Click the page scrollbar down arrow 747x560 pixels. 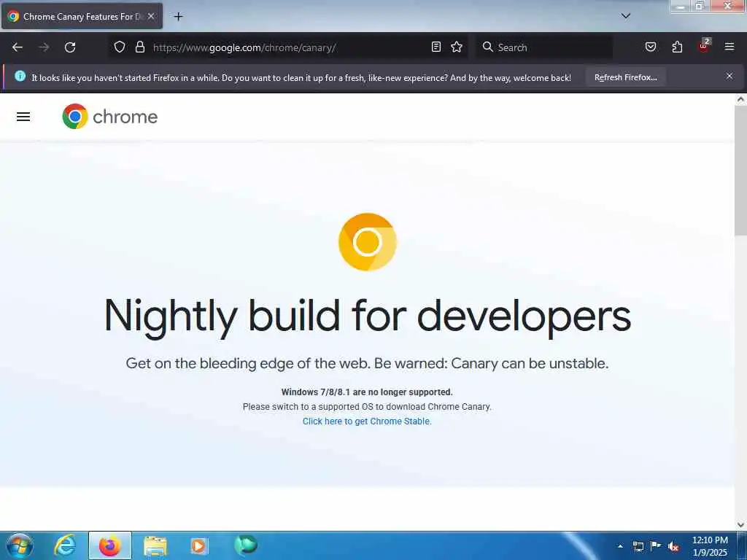point(740,525)
